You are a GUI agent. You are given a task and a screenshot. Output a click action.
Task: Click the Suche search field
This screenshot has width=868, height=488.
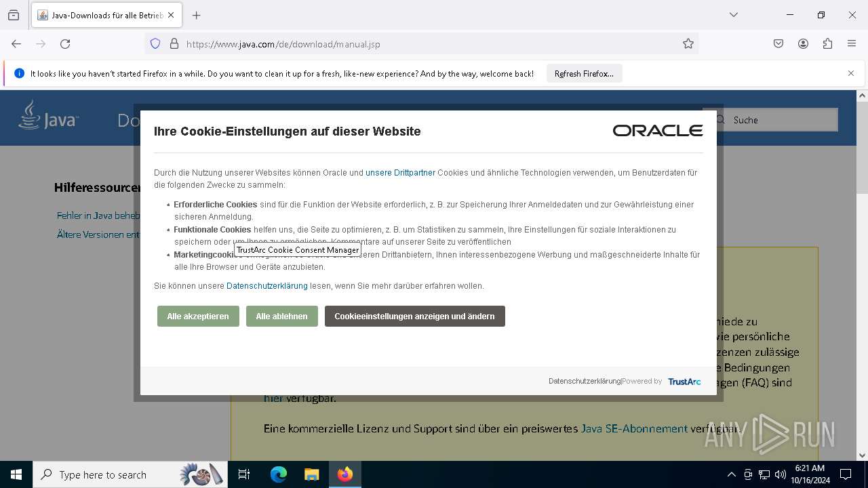coord(778,120)
